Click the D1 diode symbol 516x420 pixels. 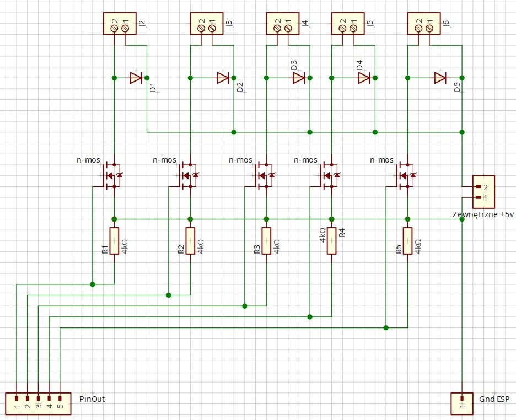(136, 78)
